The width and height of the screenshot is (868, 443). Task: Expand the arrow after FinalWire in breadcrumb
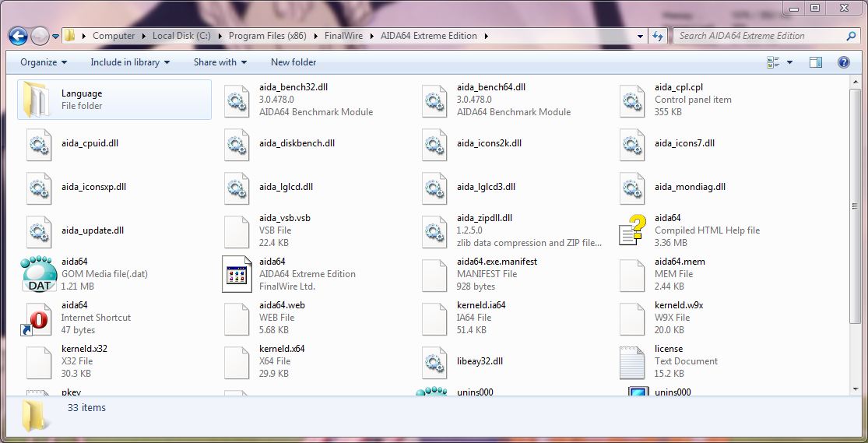372,36
